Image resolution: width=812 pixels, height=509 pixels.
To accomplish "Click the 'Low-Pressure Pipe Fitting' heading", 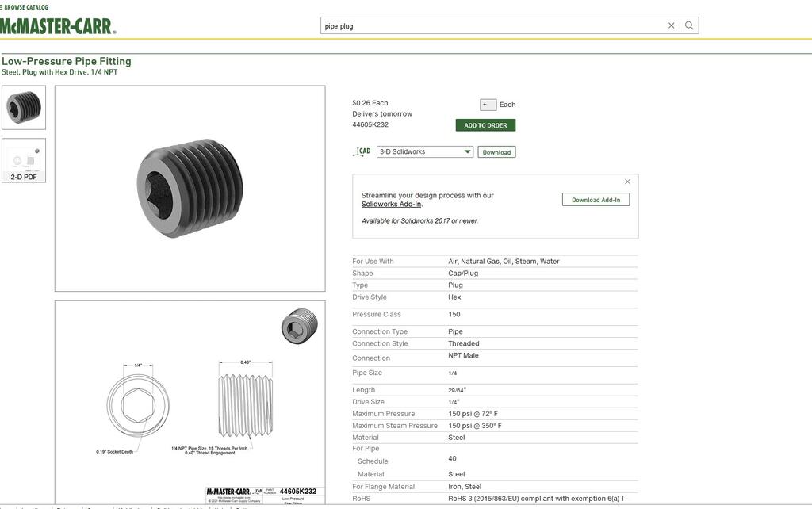I will click(x=67, y=61).
